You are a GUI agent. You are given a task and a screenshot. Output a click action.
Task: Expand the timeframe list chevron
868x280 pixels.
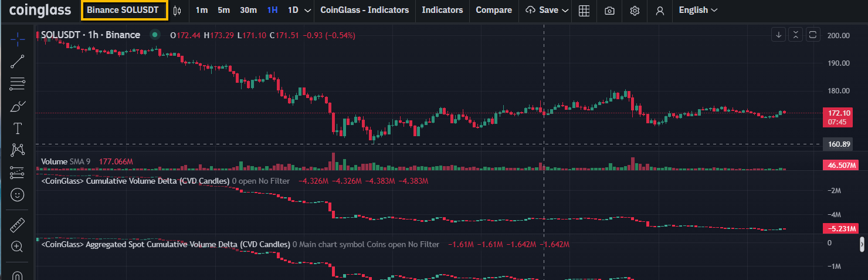tap(308, 11)
